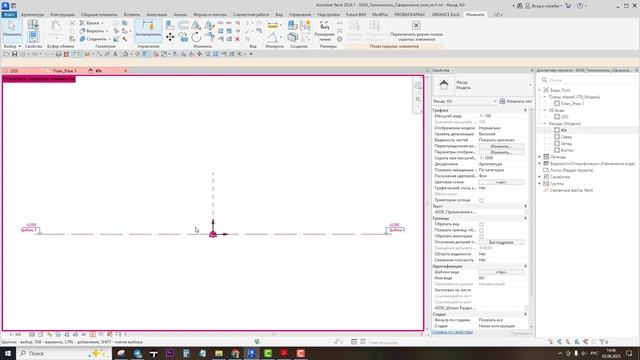The image size is (640, 360).
Task: Toggle the Crop view checkbox
Action: pyautogui.click(x=481, y=224)
